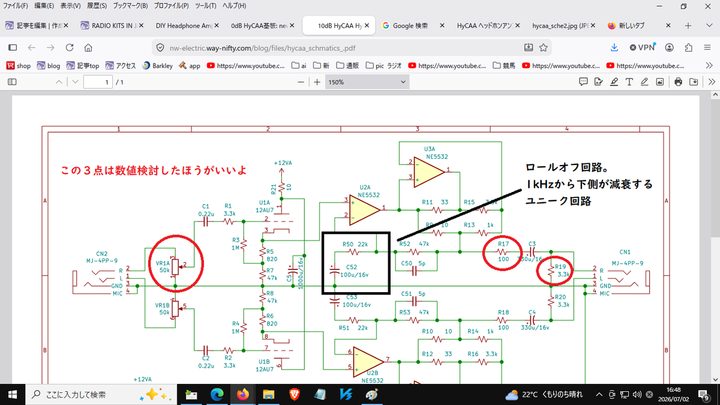Image resolution: width=720 pixels, height=405 pixels.
Task: Select the PDF highlight tool
Action: (x=613, y=82)
